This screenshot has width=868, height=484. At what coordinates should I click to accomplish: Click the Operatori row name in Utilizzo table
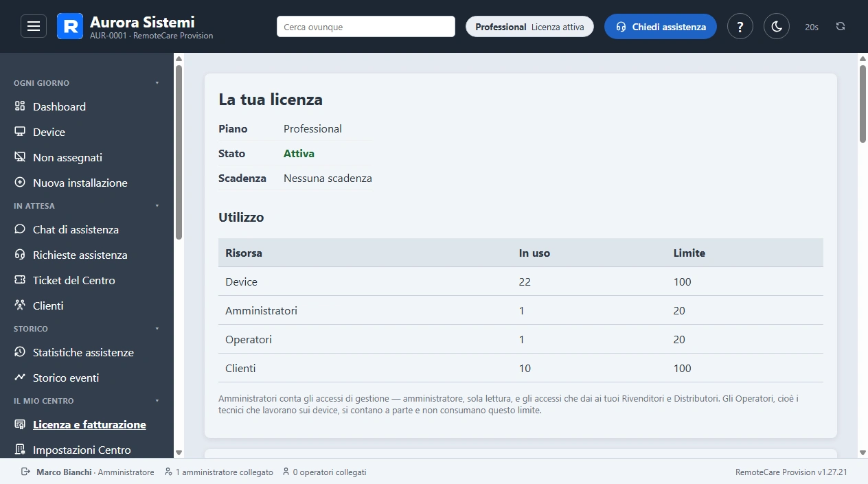tap(249, 339)
